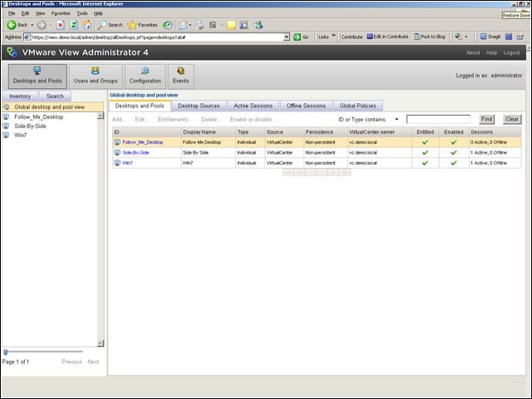Open the Tools menu
The height and width of the screenshot is (399, 532).
pos(82,13)
